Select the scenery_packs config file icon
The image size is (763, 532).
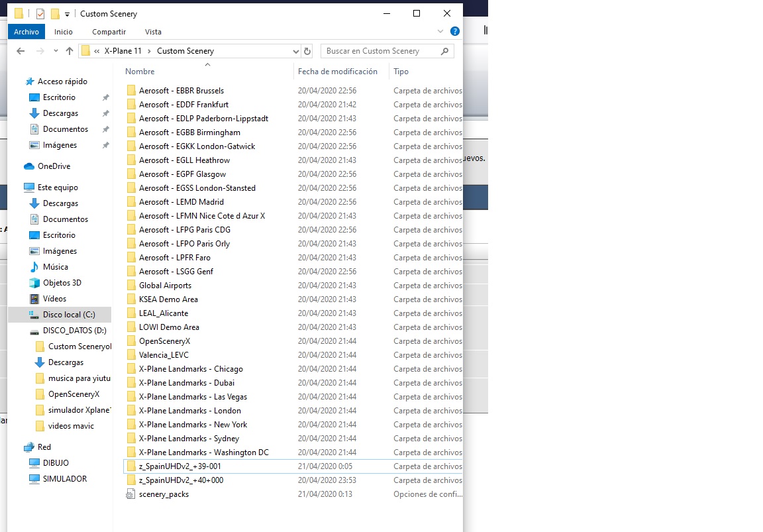[x=130, y=494]
